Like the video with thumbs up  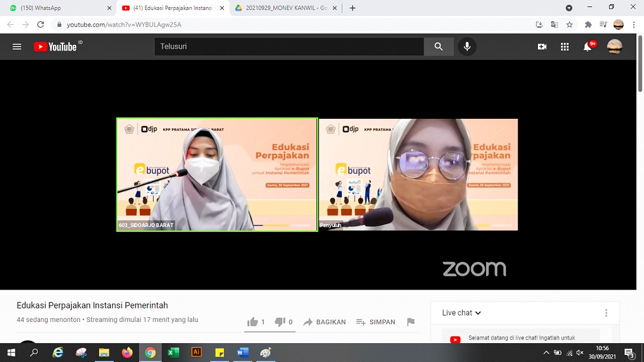pos(253,322)
